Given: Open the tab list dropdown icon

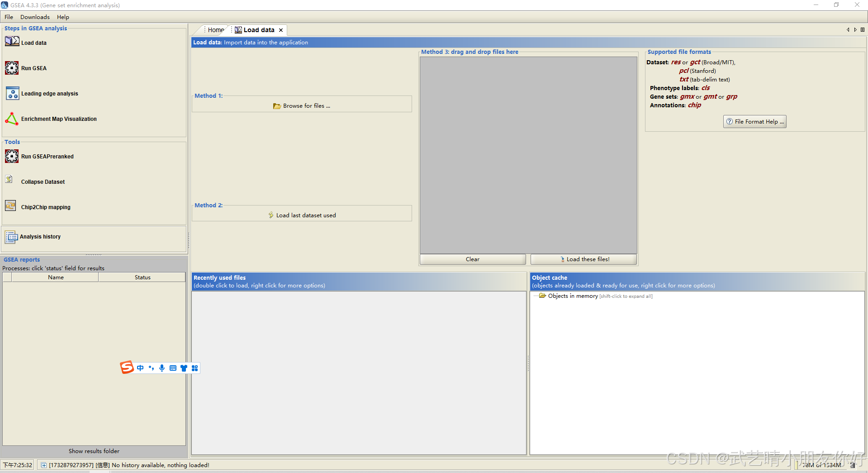Looking at the screenshot, I should coord(863,30).
